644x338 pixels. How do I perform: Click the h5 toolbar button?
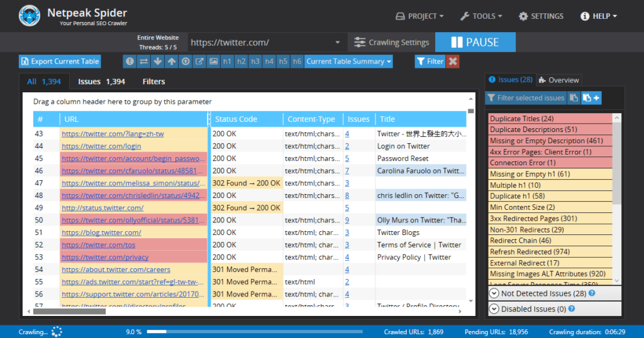(x=283, y=62)
